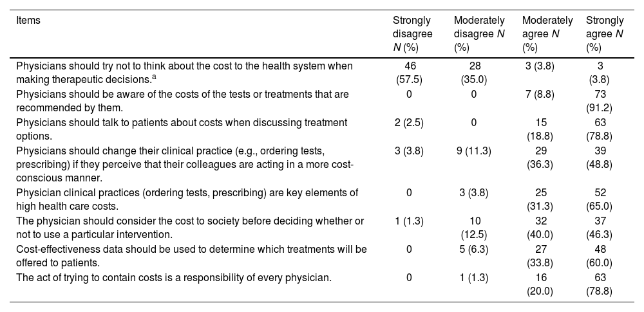The height and width of the screenshot is (312, 644).
Task: Select the "Strongly disagree N (%)" column header
Action: (412, 33)
